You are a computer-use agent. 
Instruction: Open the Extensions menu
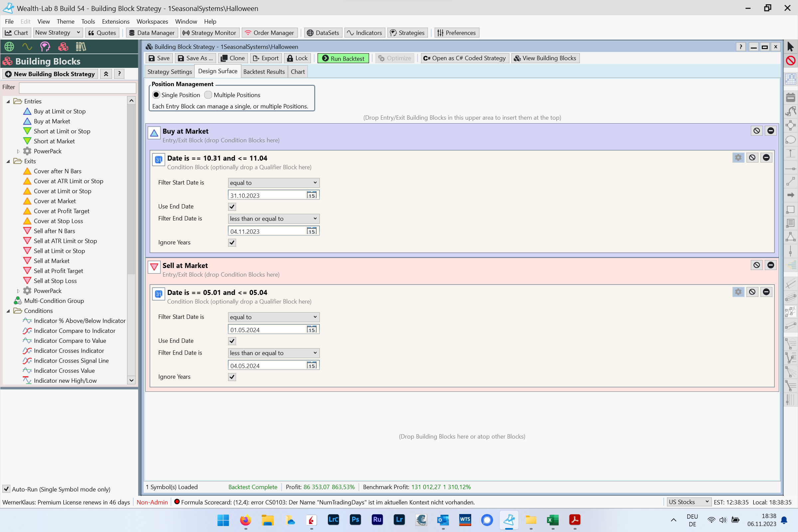pos(116,21)
